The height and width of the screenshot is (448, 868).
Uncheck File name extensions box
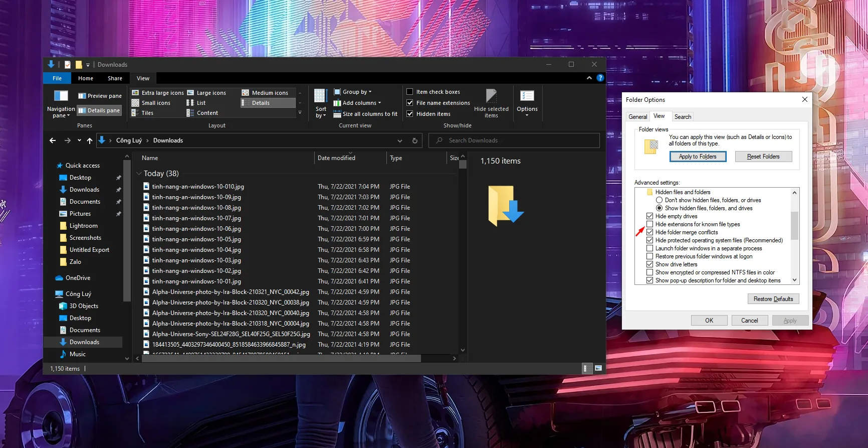[409, 103]
